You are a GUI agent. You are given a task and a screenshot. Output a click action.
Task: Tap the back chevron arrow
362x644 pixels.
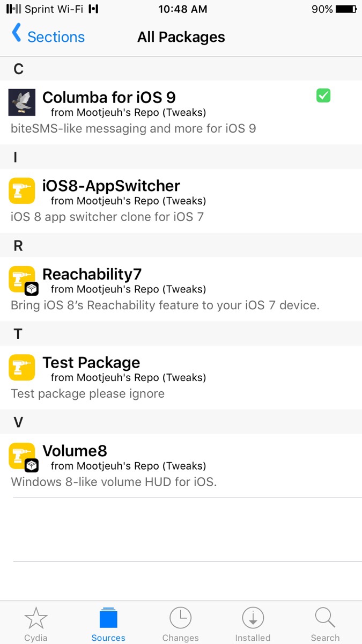click(17, 33)
